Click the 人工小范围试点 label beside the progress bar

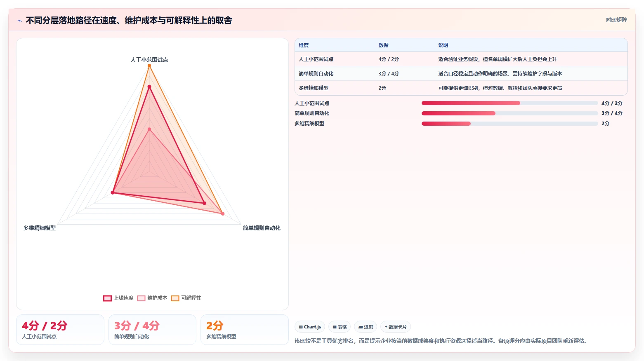(x=312, y=103)
